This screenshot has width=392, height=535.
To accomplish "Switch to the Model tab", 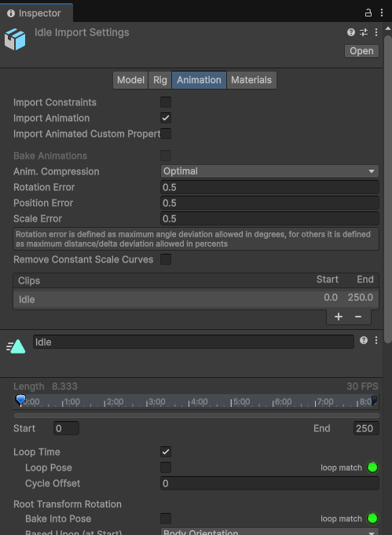I will click(130, 80).
